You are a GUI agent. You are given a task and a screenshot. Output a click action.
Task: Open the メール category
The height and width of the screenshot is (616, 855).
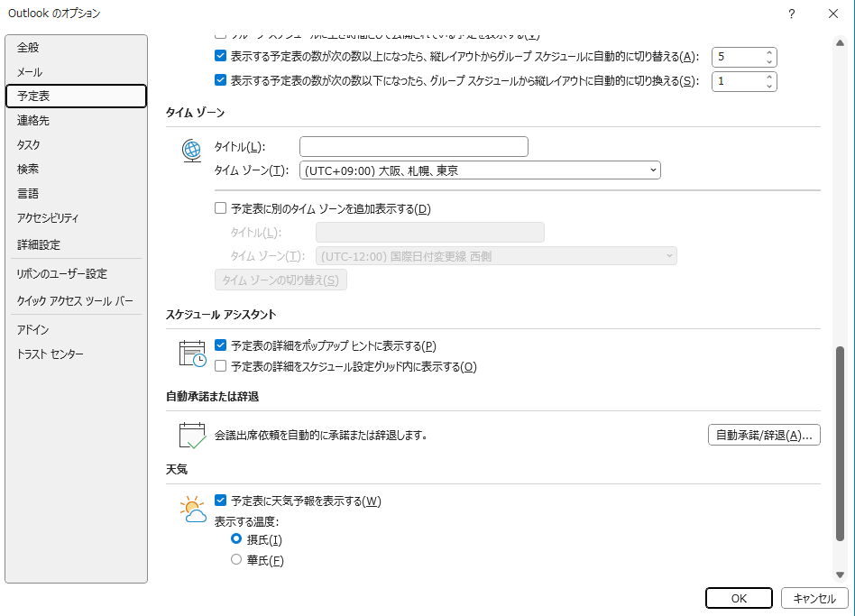77,72
